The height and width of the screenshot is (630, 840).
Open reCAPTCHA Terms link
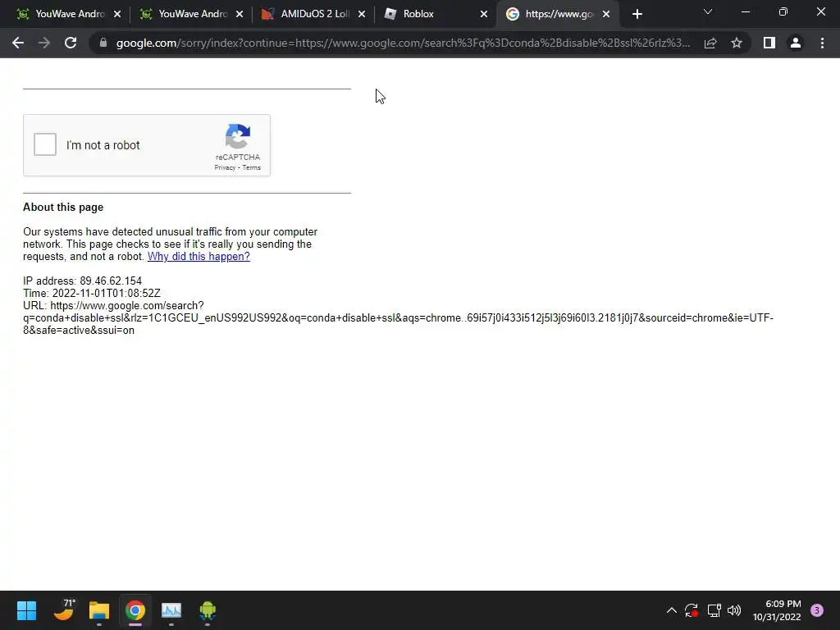[251, 167]
